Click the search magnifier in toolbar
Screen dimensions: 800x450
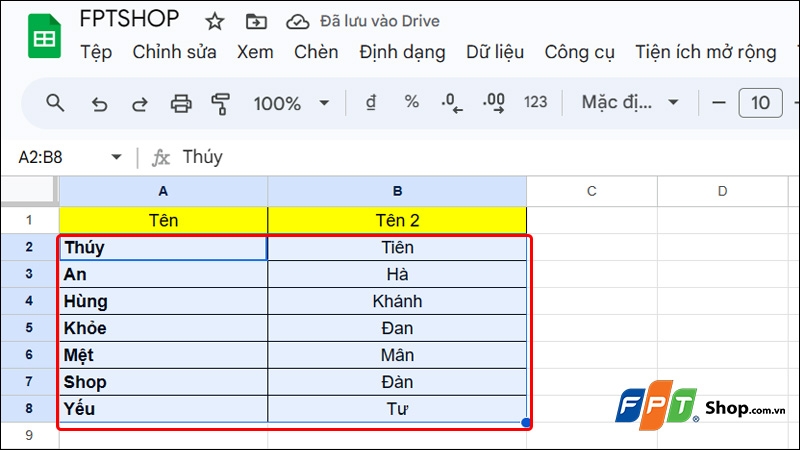pos(55,103)
